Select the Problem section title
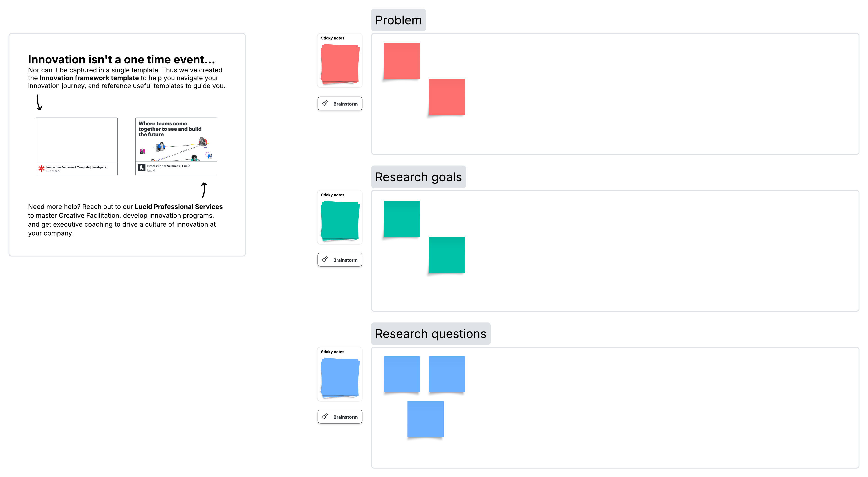Image resolution: width=868 pixels, height=477 pixels. 398,20
